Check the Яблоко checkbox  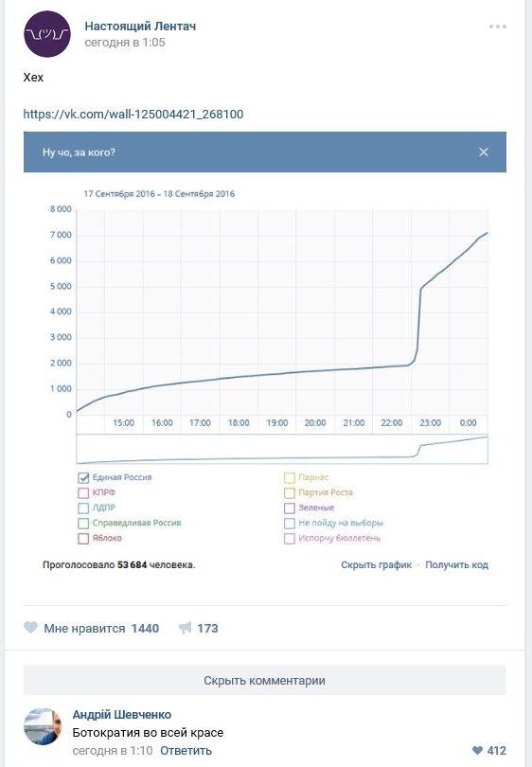83,538
